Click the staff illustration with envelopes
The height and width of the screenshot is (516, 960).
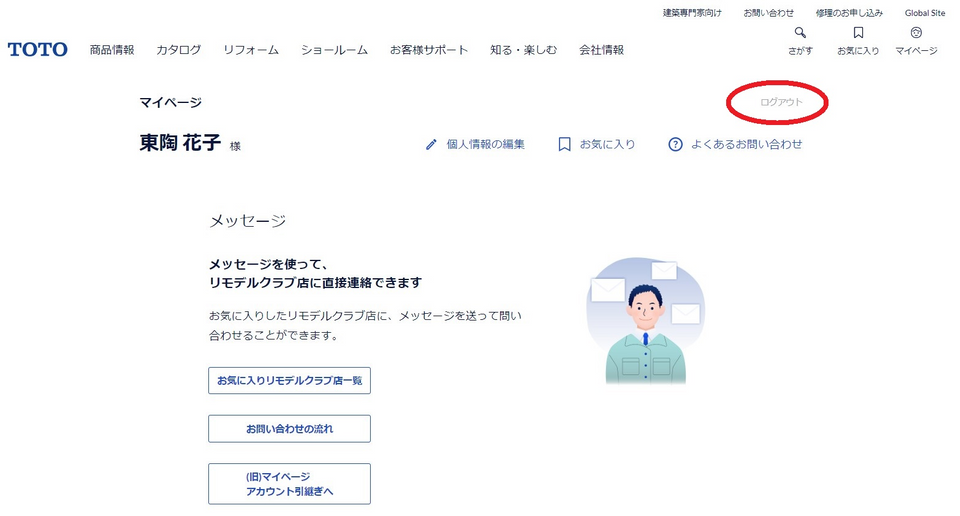[x=645, y=320]
